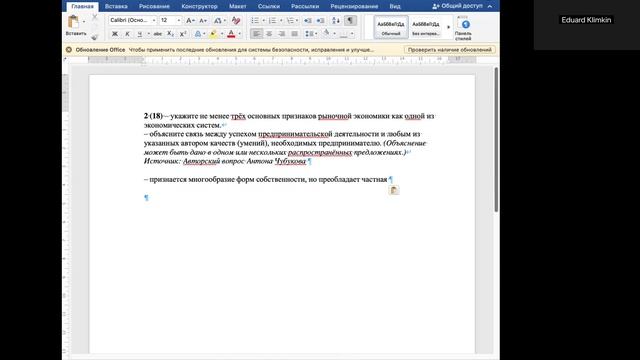
Task: Decrease the font size with the smaller A icon
Action: [203, 20]
